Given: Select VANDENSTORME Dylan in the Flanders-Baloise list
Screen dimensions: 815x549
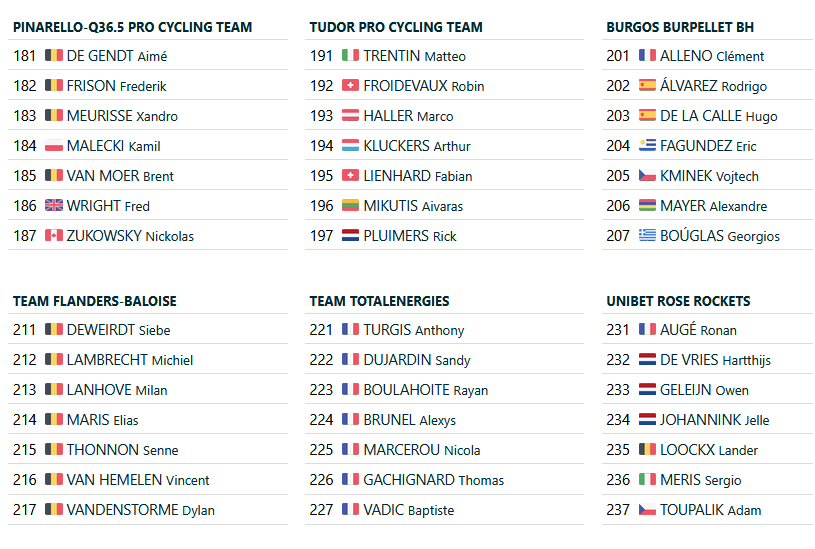Looking at the screenshot, I should click(141, 510).
